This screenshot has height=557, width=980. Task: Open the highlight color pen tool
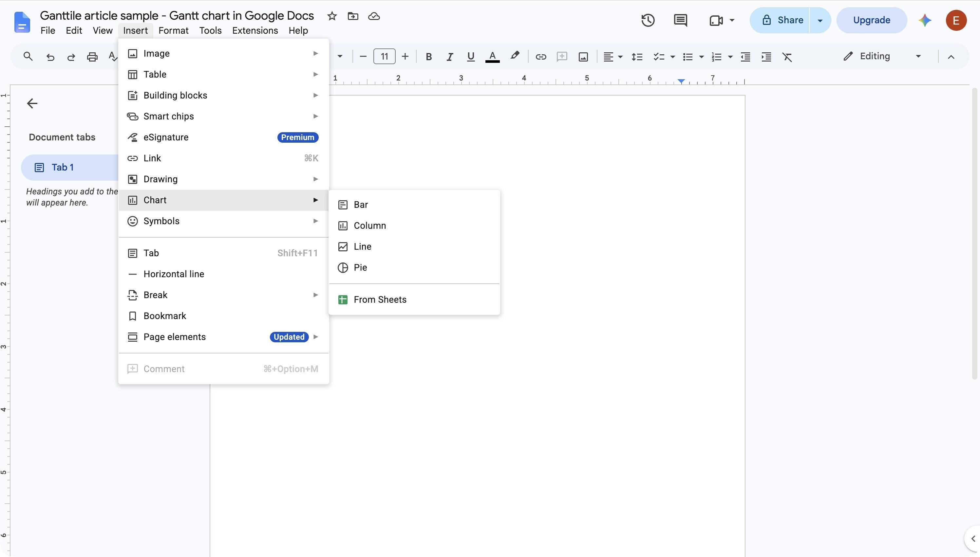pos(515,56)
